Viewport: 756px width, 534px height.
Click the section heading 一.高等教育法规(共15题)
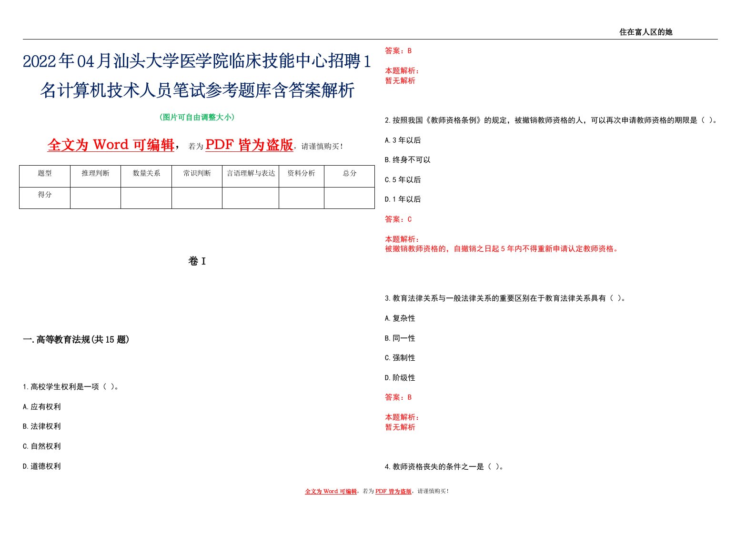76,339
